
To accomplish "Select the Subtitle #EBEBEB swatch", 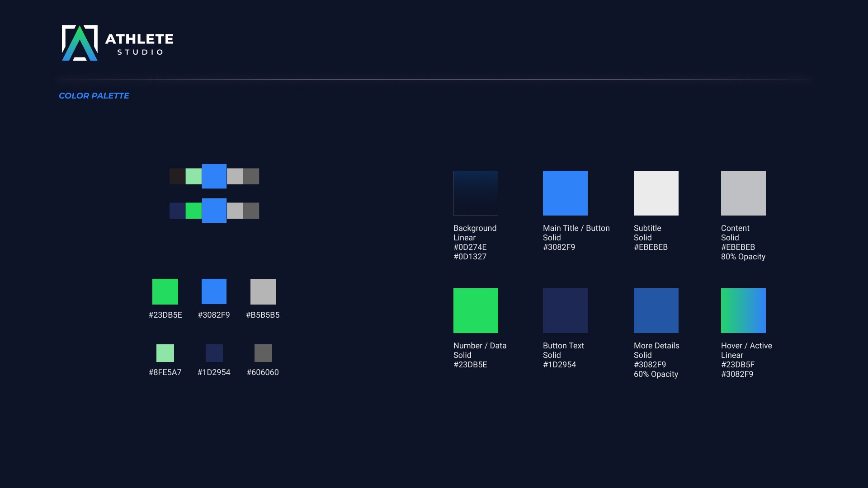I will tap(656, 193).
